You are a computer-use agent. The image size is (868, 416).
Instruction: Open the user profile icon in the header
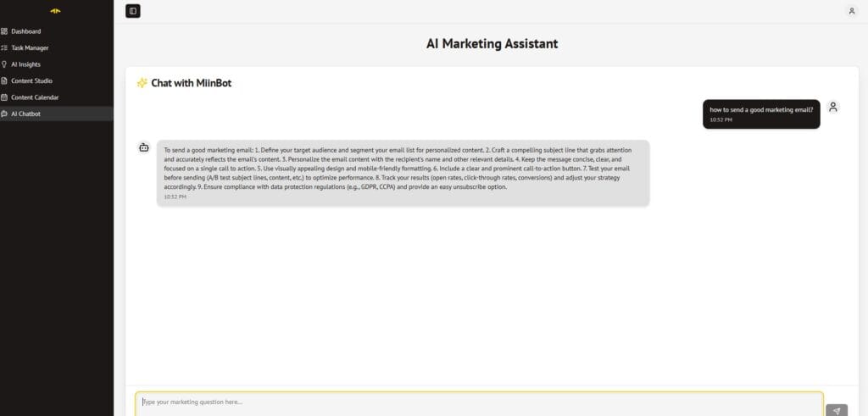pyautogui.click(x=852, y=11)
